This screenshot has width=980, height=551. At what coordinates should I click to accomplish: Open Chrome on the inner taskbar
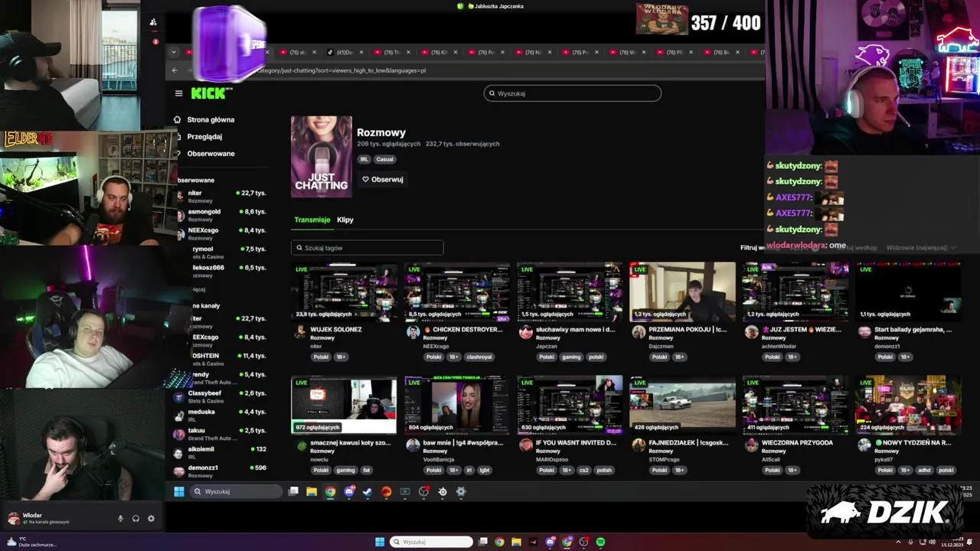click(x=330, y=491)
